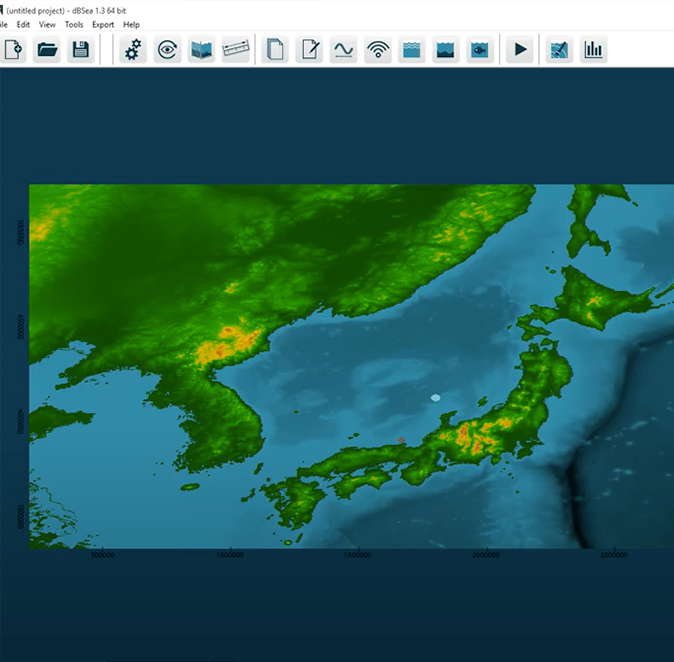Click the water waves icon
Viewport: 674px width, 662px height.
click(x=411, y=49)
